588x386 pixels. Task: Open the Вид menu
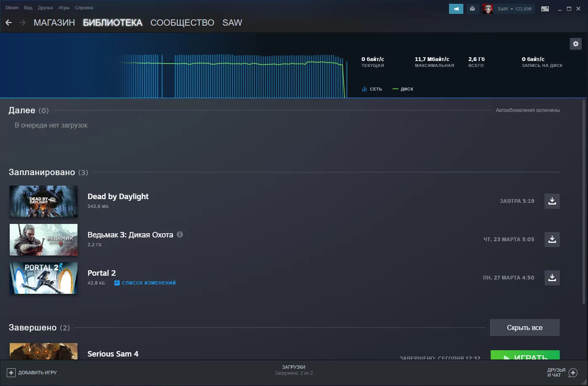click(x=28, y=8)
